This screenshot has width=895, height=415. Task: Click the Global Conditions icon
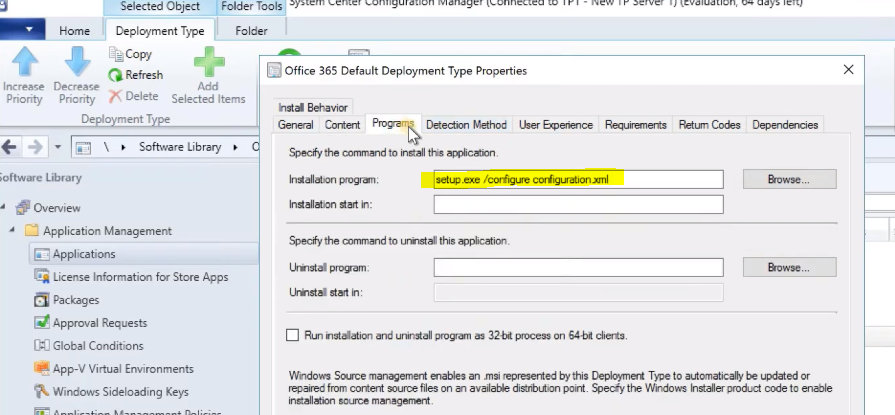click(42, 345)
